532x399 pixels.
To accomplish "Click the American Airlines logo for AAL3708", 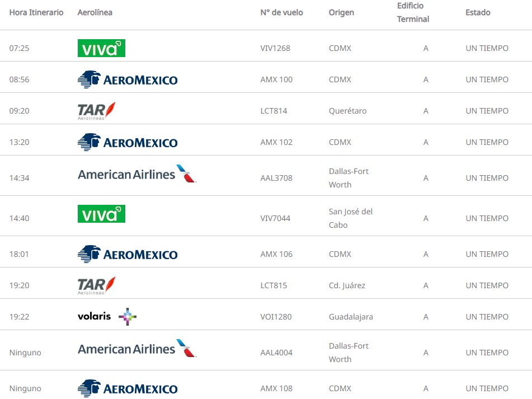I will click(x=137, y=175).
